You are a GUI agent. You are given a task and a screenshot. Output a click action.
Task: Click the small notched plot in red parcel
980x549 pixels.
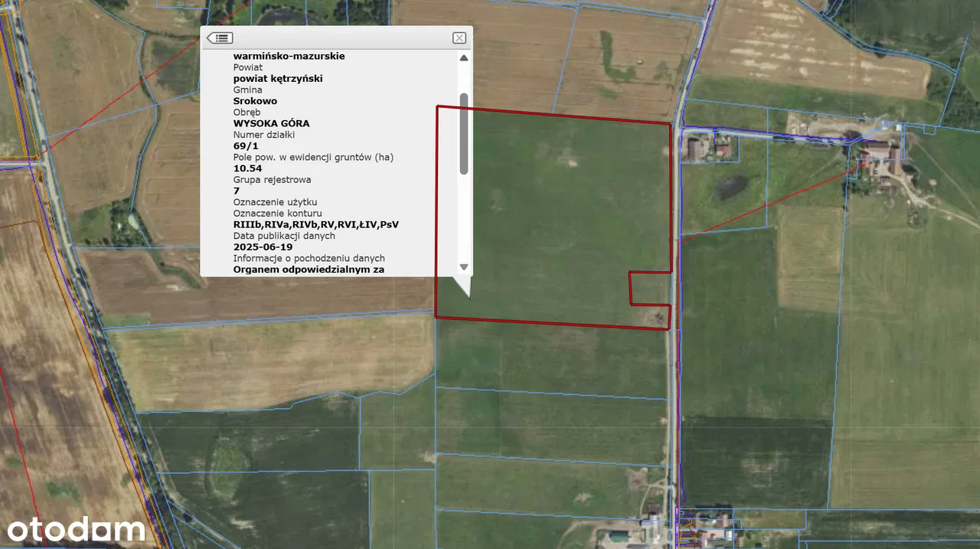point(649,289)
